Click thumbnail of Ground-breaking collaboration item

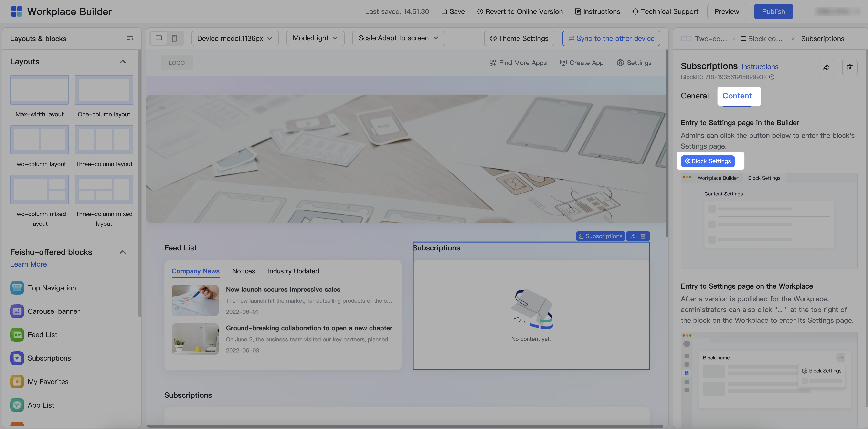[195, 339]
